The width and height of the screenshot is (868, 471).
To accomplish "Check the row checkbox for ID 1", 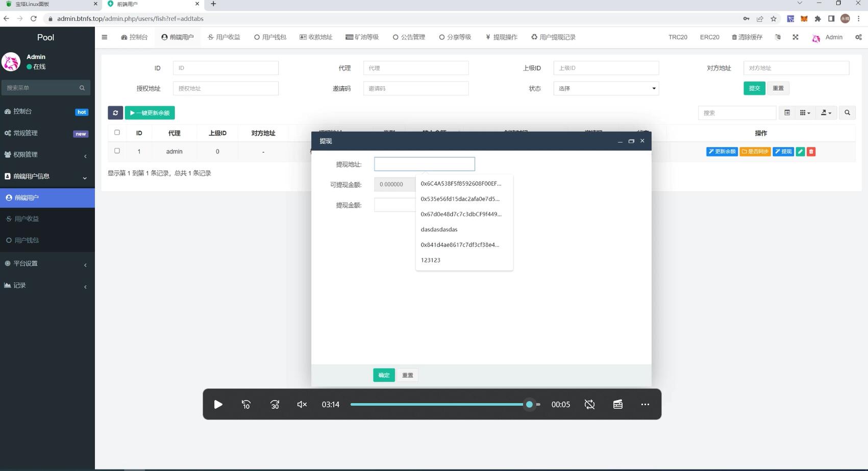I will 117,151.
